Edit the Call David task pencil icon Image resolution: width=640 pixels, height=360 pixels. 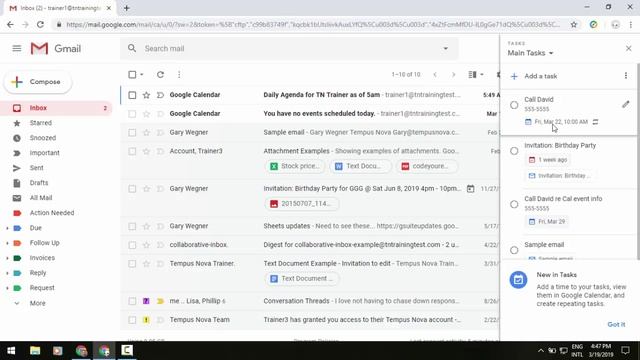point(626,104)
